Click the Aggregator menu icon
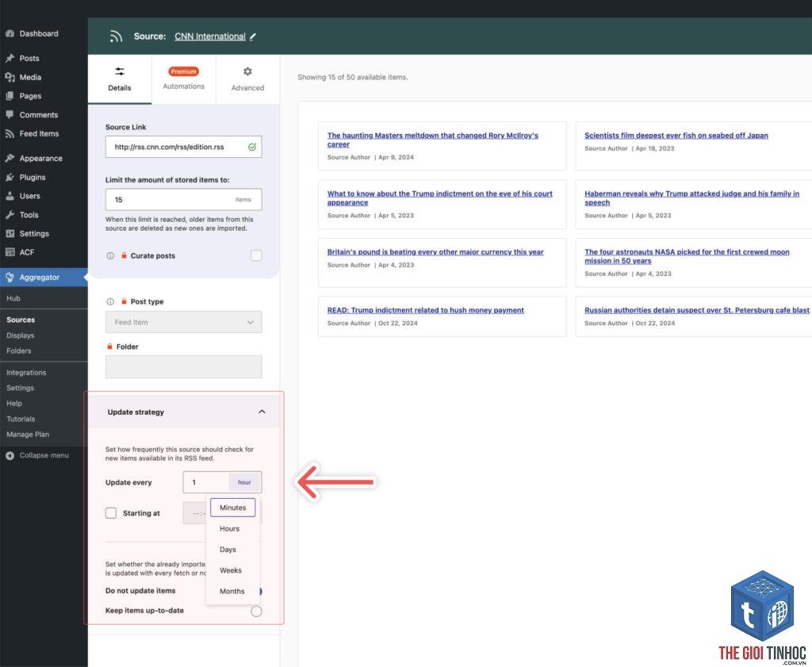The height and width of the screenshot is (667, 812). 10,277
